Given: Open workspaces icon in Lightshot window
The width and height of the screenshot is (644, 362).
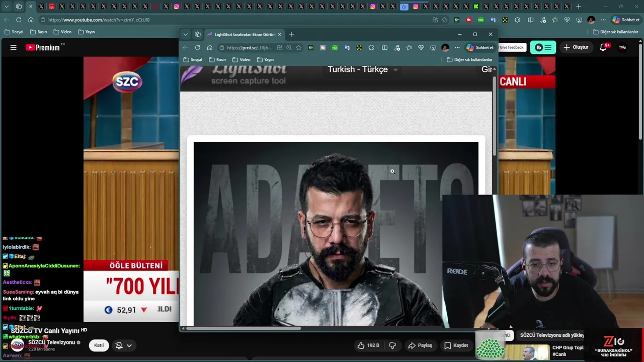Looking at the screenshot, I should 198,34.
